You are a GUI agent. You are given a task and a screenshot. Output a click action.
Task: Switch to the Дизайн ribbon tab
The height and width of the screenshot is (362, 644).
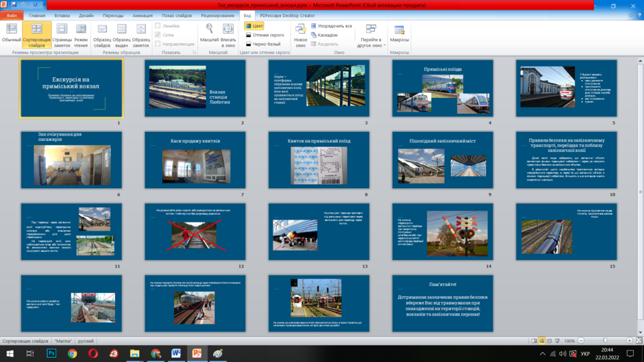point(86,16)
